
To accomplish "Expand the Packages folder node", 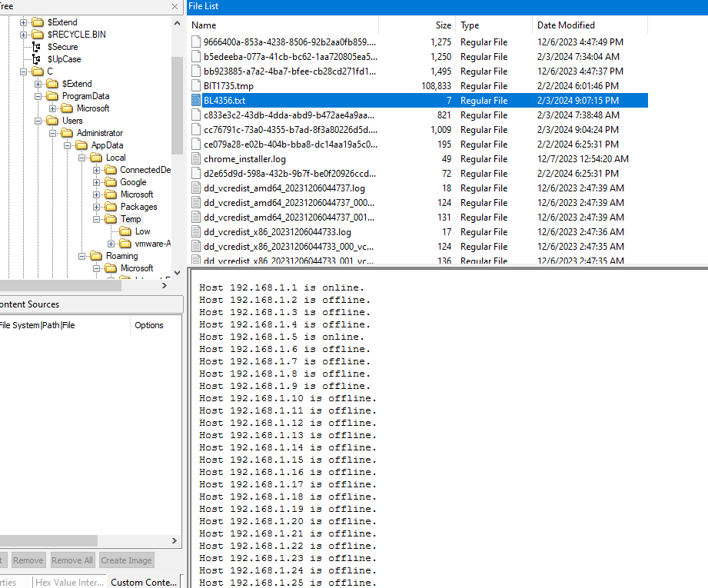I will (97, 207).
